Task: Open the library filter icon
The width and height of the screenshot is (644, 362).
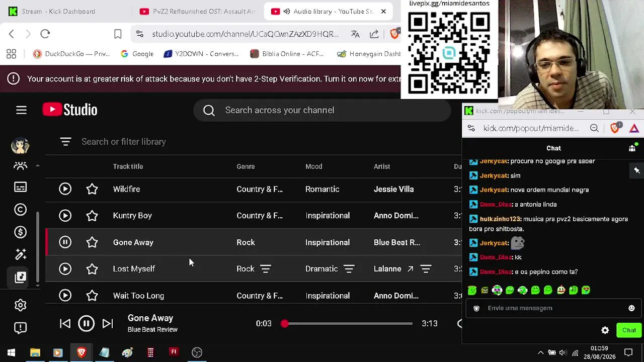Action: pyautogui.click(x=65, y=142)
